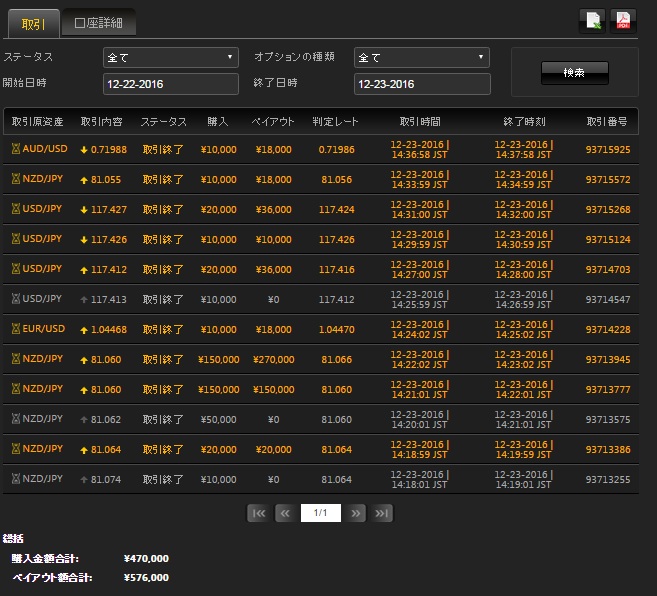The width and height of the screenshot is (657, 596).
Task: Click the hourglass icon beside EUR/USD
Action: [15, 328]
